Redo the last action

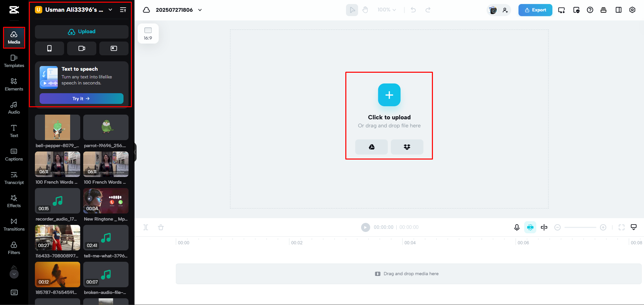[428, 10]
